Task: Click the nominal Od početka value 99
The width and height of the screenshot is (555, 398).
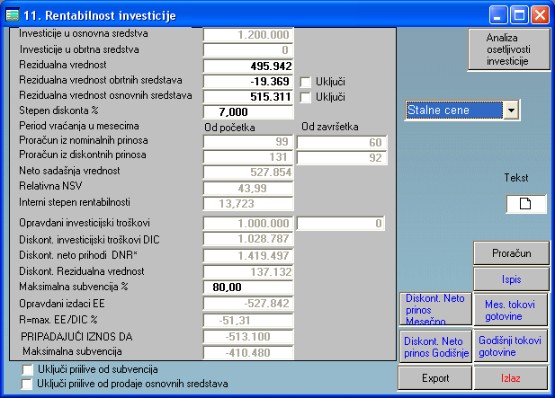Action: point(248,142)
